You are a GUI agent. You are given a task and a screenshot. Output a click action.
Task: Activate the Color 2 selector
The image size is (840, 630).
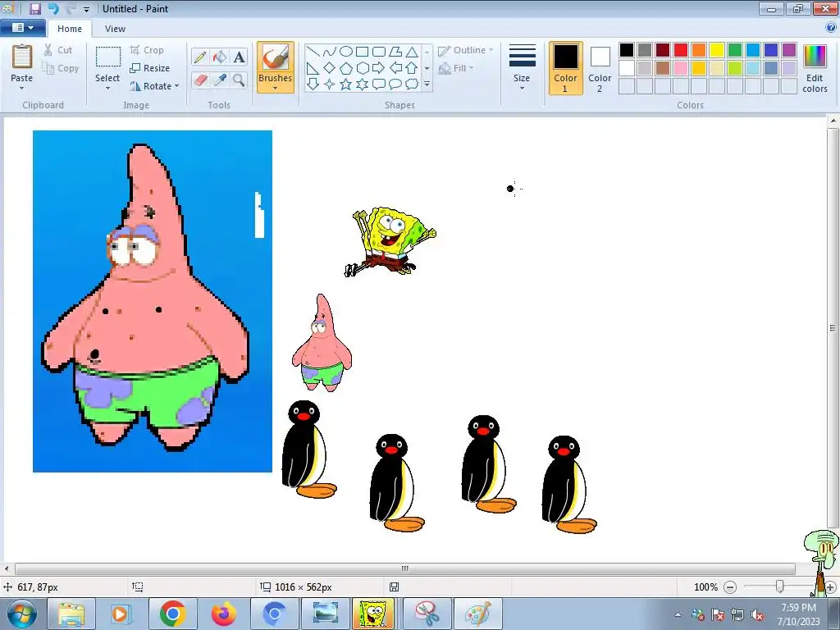pyautogui.click(x=600, y=68)
